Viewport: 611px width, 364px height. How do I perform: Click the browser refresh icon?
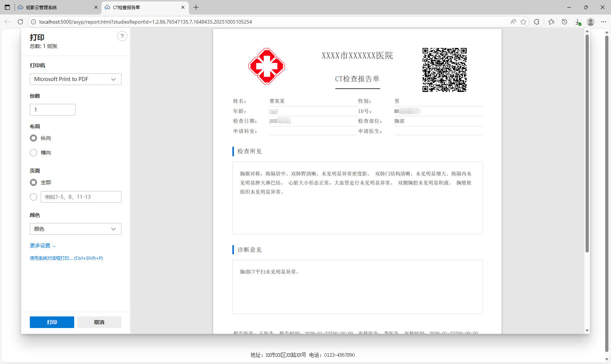pyautogui.click(x=20, y=22)
